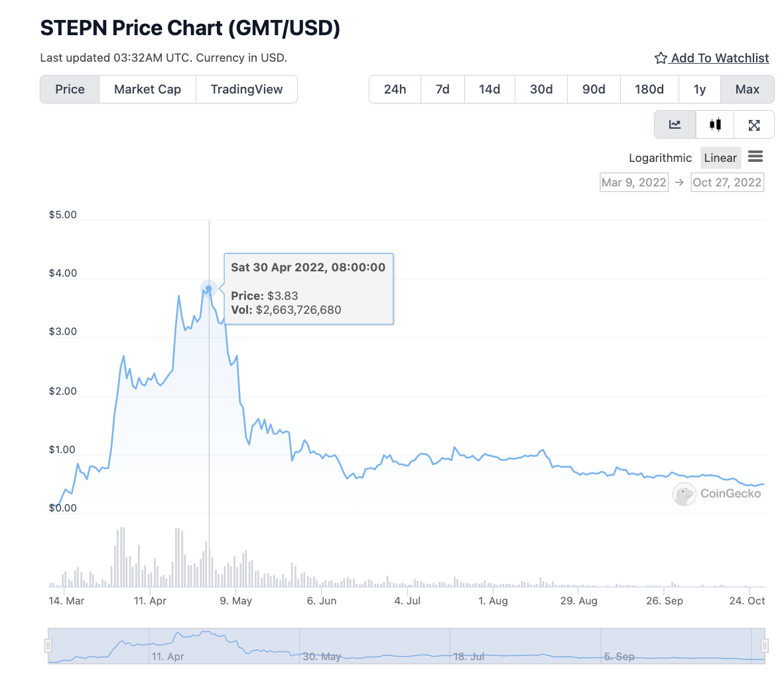
Task: Click the watchlist star icon
Action: (x=661, y=58)
